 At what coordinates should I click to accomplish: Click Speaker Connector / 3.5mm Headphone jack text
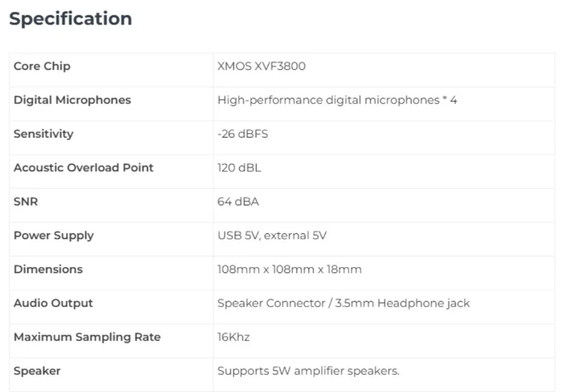click(343, 304)
